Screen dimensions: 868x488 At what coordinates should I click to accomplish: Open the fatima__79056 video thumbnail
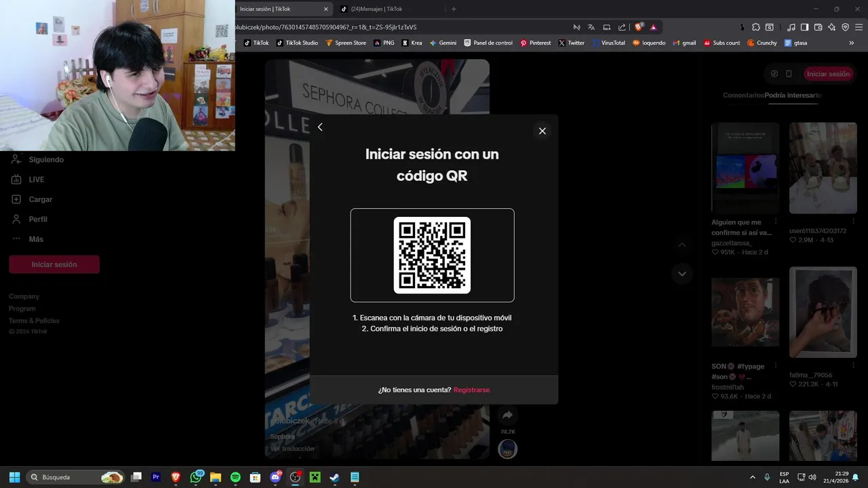point(823,312)
